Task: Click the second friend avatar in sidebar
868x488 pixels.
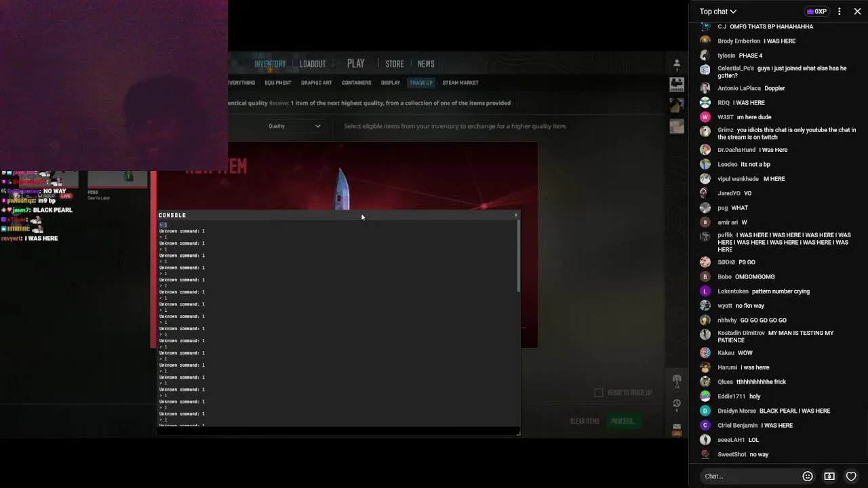Action: coord(677,105)
